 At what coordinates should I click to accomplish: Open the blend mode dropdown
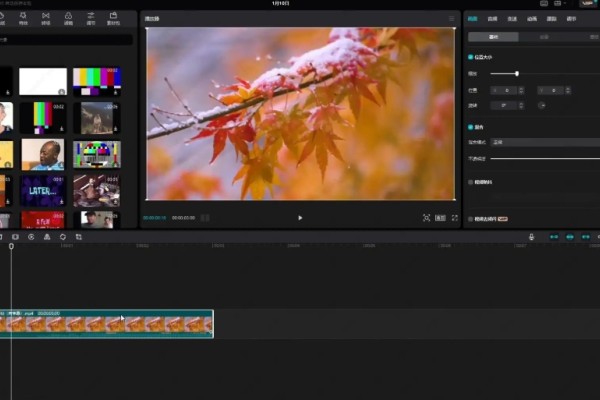click(545, 142)
